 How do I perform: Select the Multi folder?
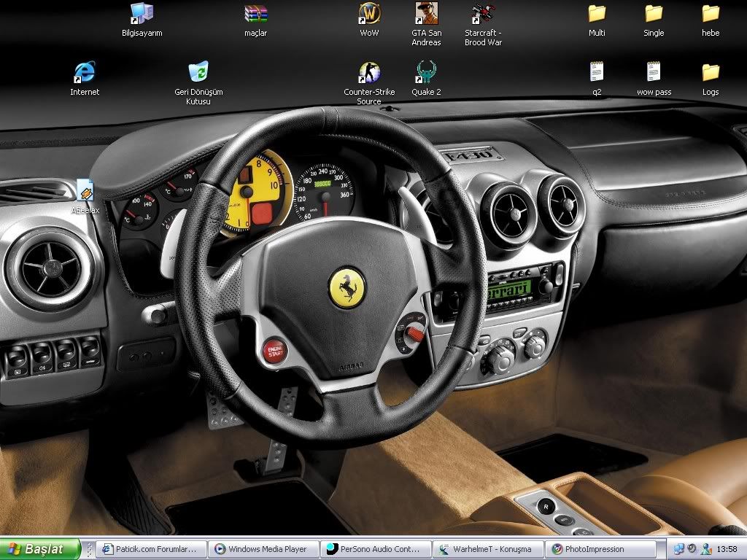597,14
